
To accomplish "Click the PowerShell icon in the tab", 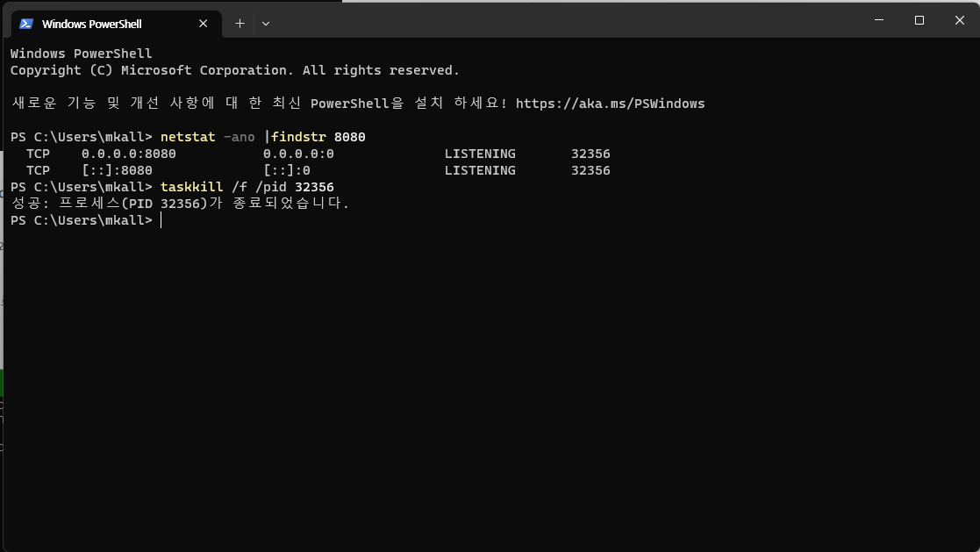I will point(26,24).
